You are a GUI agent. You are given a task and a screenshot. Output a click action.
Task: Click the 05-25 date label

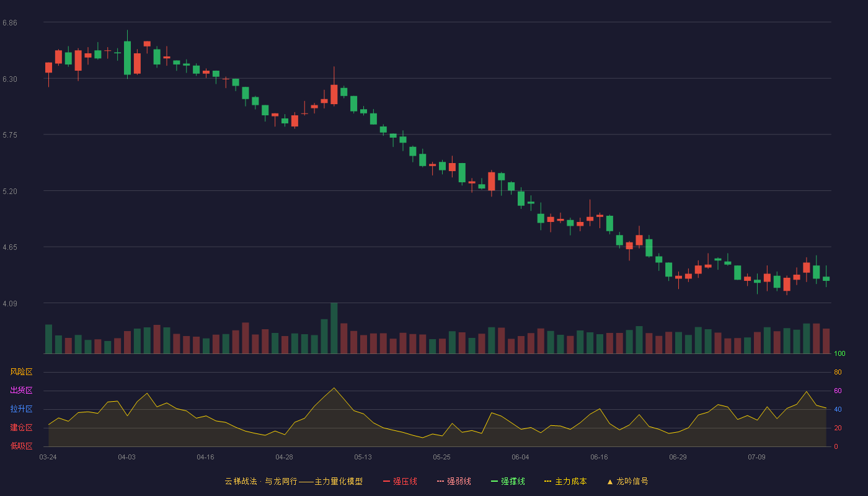pyautogui.click(x=441, y=457)
